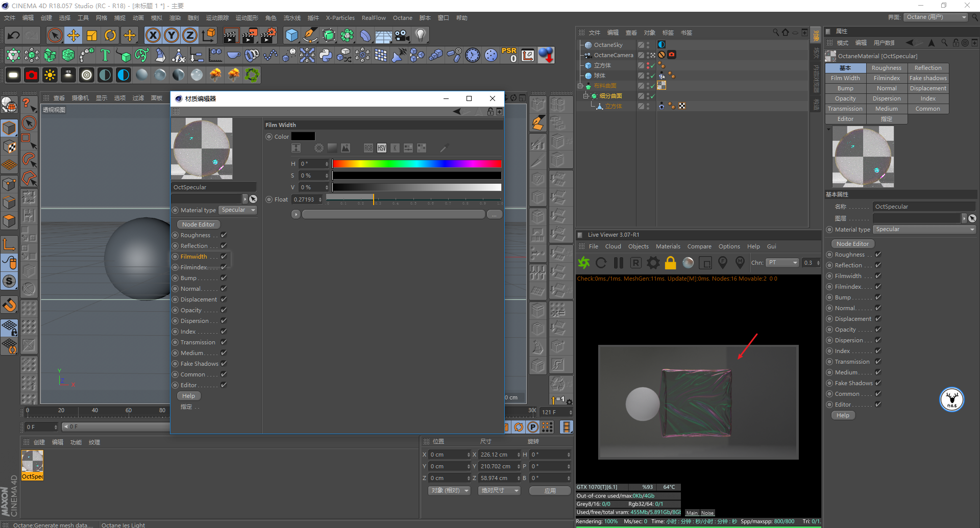Toggle Transmission checkbox in Material Editor

[x=224, y=342]
